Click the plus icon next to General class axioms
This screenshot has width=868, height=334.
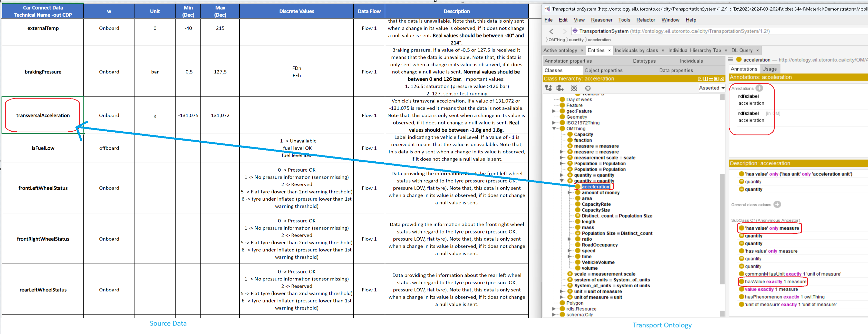tap(777, 204)
